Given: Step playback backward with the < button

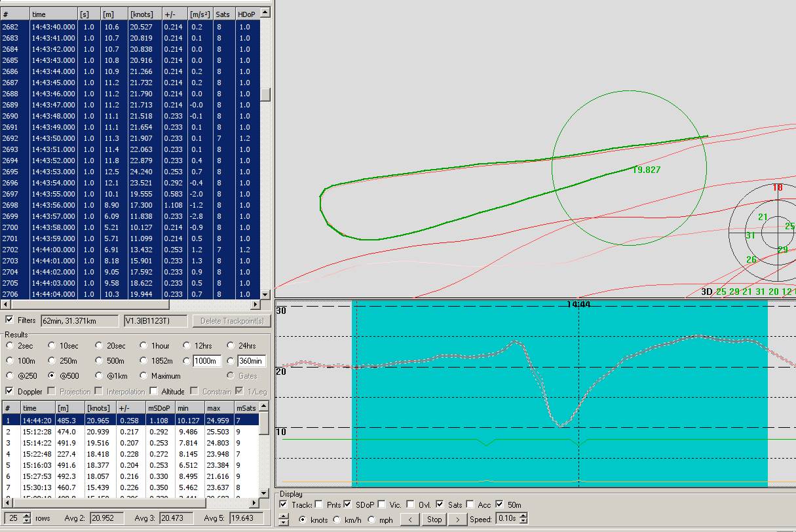Looking at the screenshot, I should click(409, 520).
